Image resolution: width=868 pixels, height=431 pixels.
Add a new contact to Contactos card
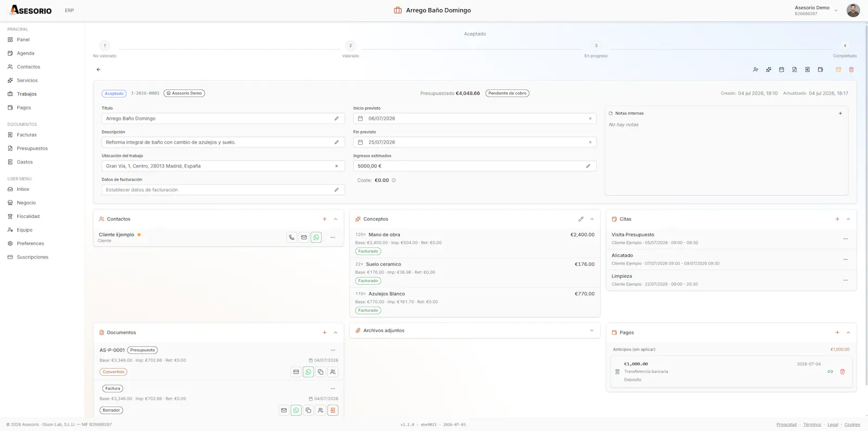point(324,219)
